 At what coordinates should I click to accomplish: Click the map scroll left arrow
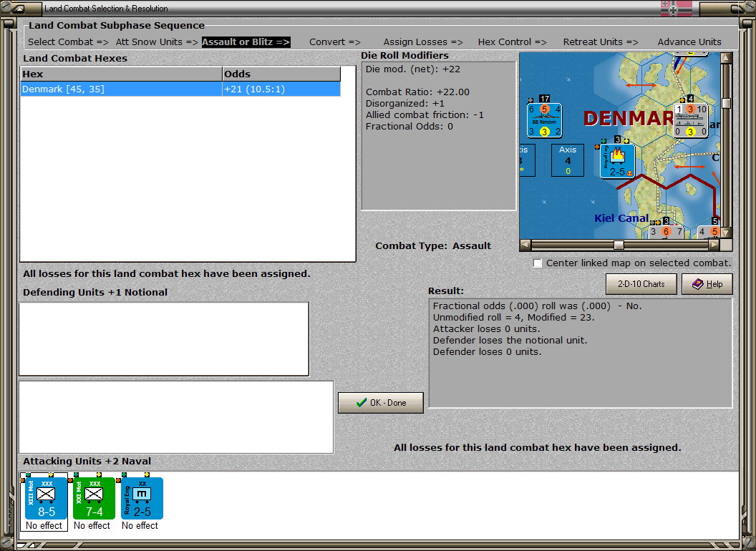click(x=525, y=245)
